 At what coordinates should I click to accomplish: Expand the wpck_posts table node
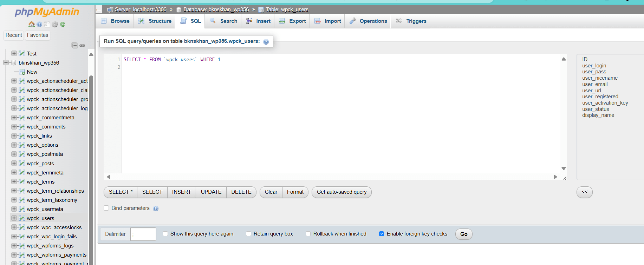pos(14,163)
